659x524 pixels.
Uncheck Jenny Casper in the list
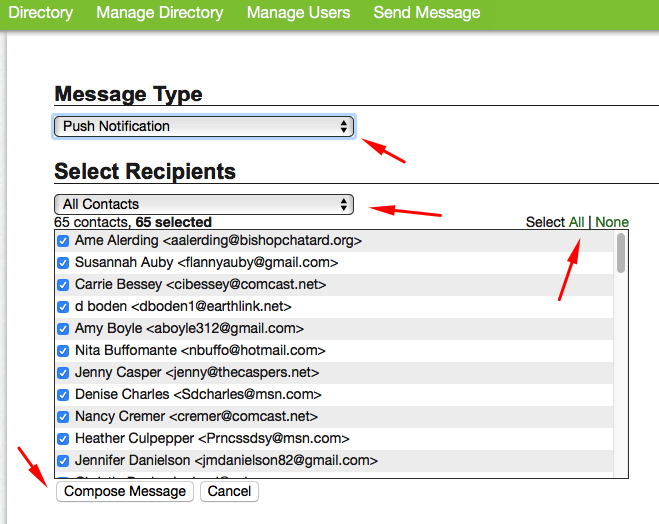coord(63,373)
